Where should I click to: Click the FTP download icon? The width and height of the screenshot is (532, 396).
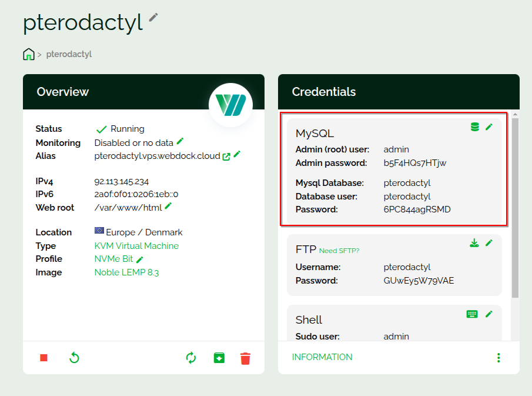click(474, 243)
